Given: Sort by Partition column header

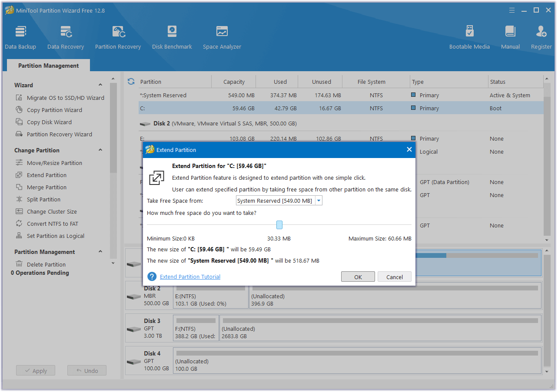Looking at the screenshot, I should (175, 82).
